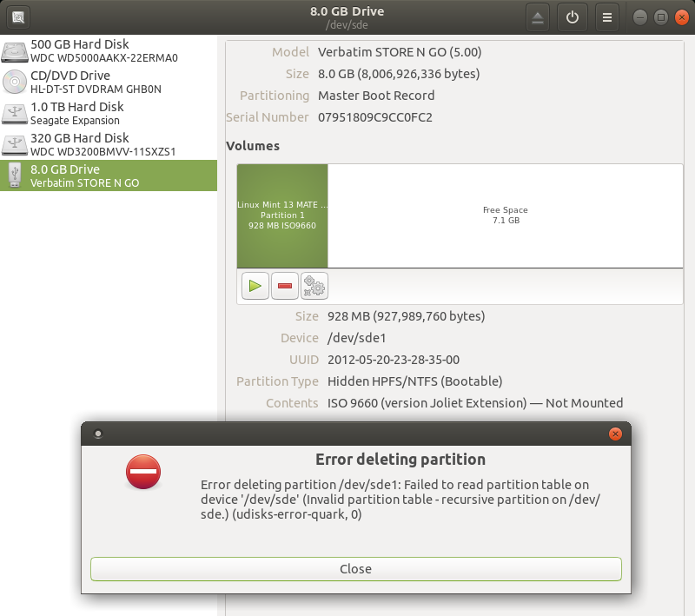Select the Linux Mint 13 MATE partition block
Viewport: 695px width, 616px height.
282,215
